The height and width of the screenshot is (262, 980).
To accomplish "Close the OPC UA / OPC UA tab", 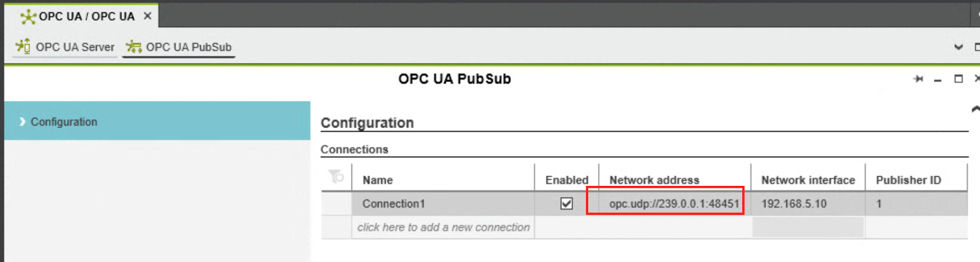I will click(x=147, y=16).
